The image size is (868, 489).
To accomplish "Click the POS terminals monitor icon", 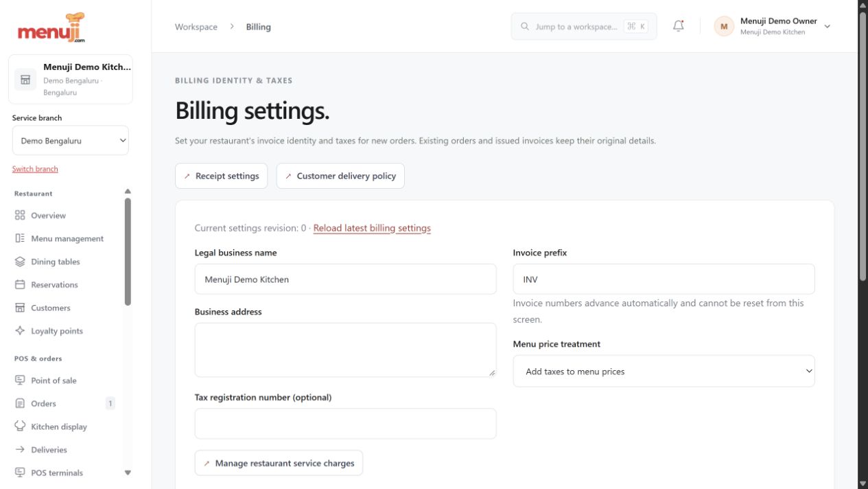I will click(x=20, y=473).
